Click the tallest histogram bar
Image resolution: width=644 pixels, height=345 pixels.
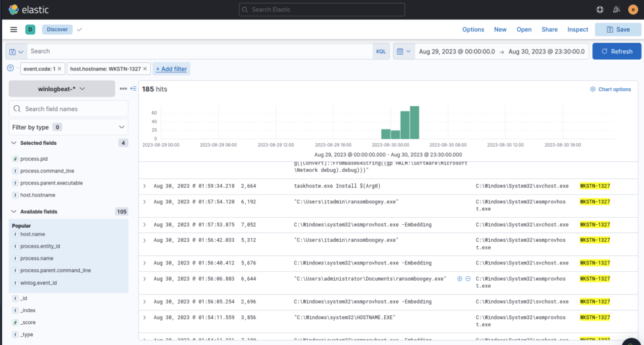click(414, 123)
